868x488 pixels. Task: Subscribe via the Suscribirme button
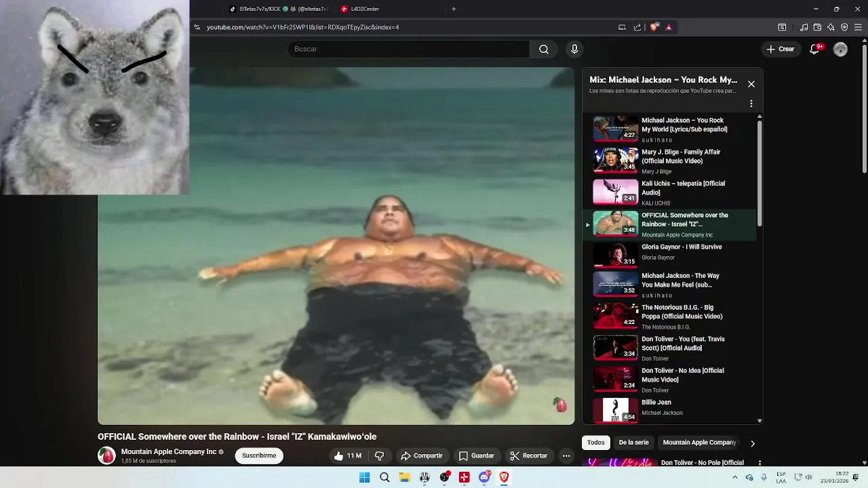[259, 455]
